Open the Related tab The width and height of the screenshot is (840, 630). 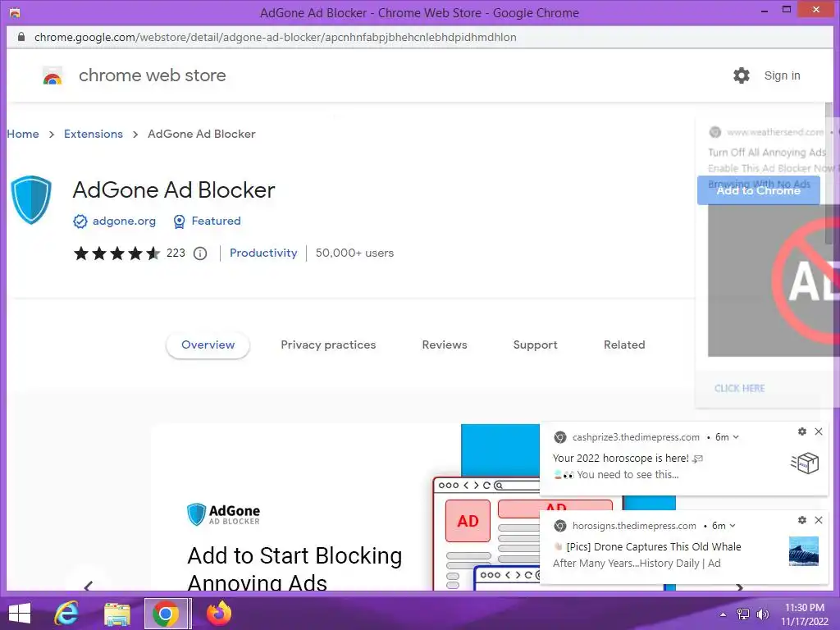[624, 345]
